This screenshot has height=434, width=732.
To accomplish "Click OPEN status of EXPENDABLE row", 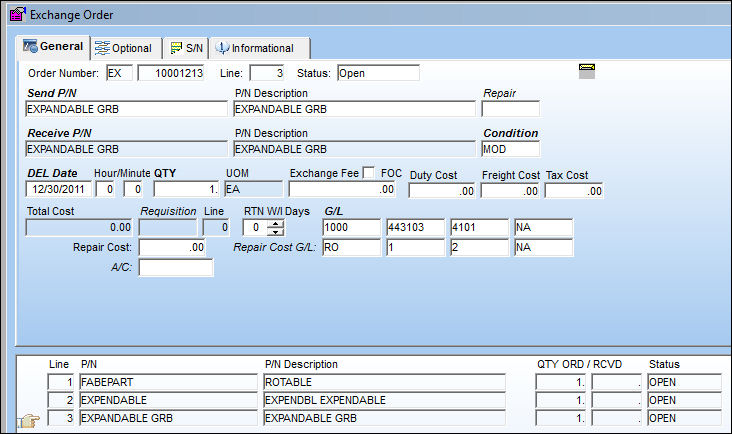I will coord(684,400).
